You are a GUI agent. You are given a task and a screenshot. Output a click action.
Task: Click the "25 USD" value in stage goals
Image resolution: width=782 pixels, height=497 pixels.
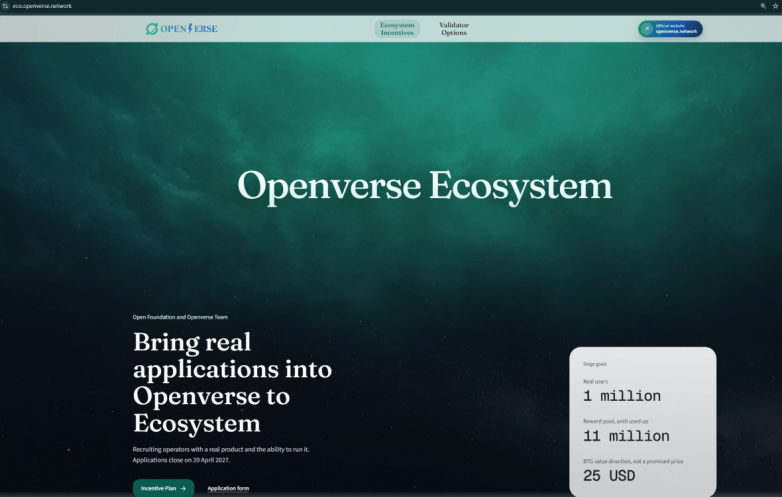pyautogui.click(x=609, y=476)
